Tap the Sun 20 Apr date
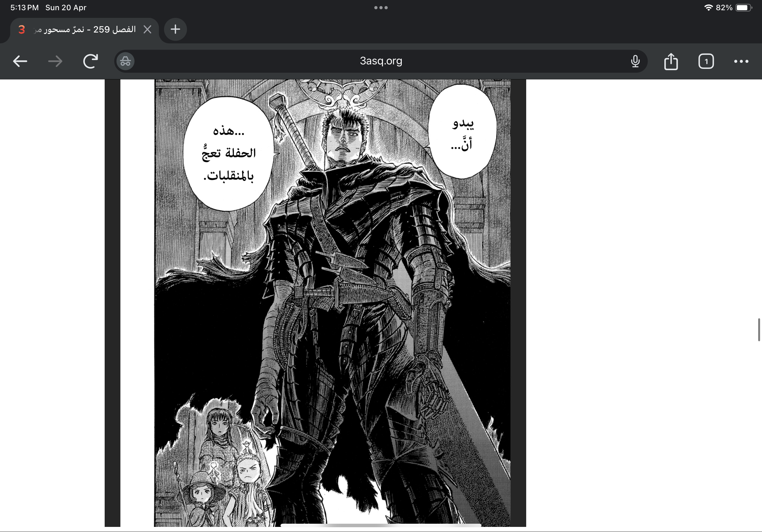Screen dimensions: 762x532 click(x=66, y=8)
